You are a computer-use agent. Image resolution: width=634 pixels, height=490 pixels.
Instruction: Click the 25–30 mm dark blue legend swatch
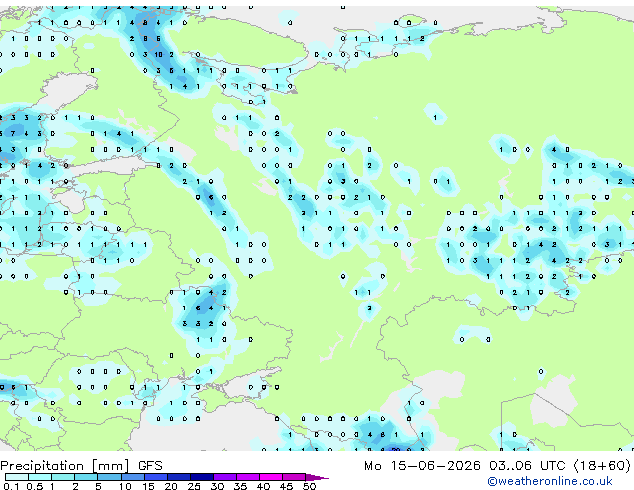pos(202,477)
